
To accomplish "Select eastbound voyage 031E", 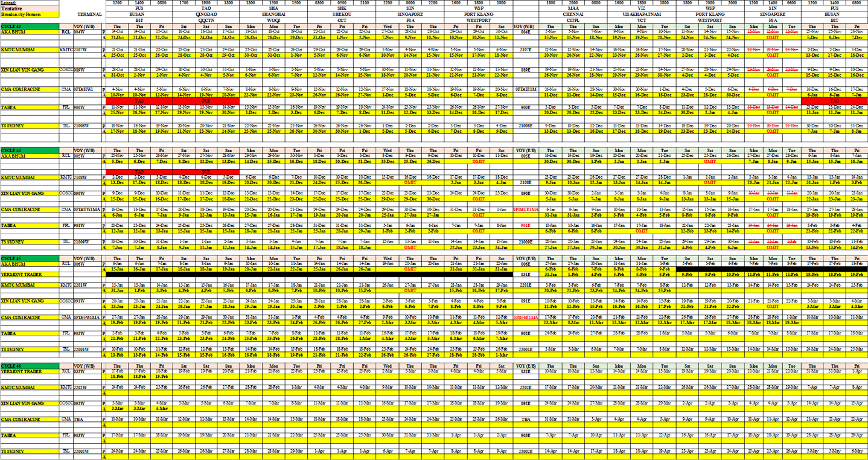I will pyautogui.click(x=526, y=274).
